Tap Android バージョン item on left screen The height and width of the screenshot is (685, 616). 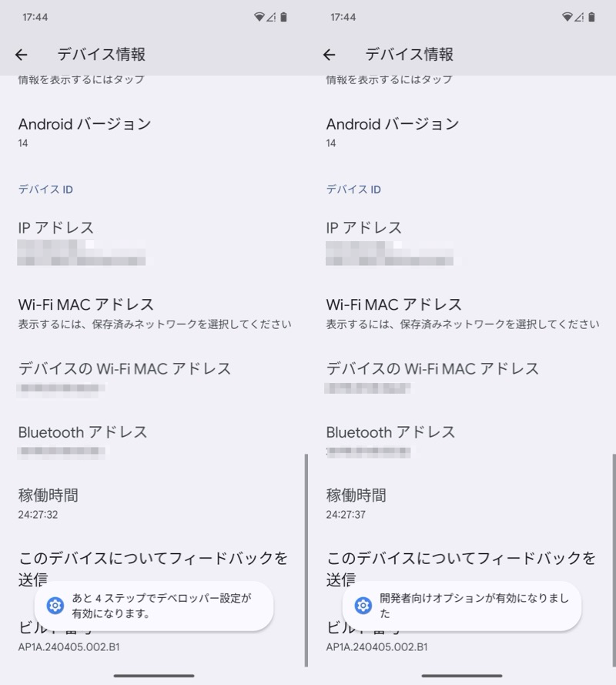coord(85,131)
